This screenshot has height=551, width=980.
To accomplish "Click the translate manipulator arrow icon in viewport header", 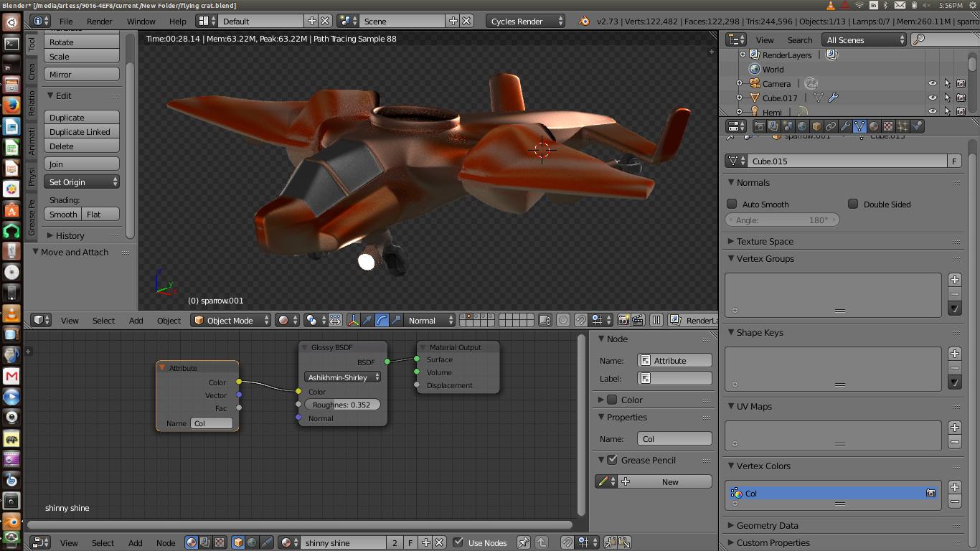I will [367, 321].
